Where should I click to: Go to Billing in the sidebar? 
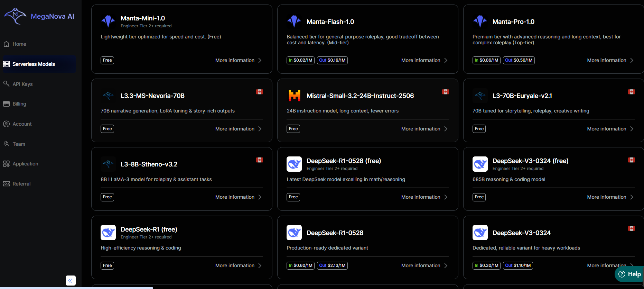point(19,104)
